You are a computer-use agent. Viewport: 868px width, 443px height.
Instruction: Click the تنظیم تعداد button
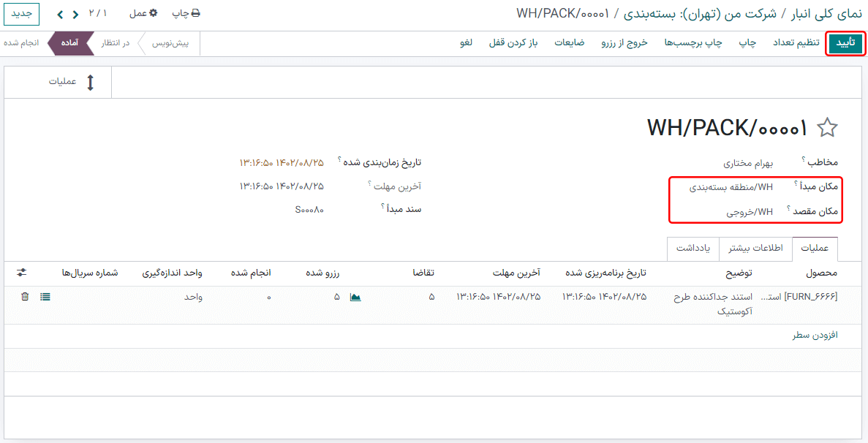point(796,43)
